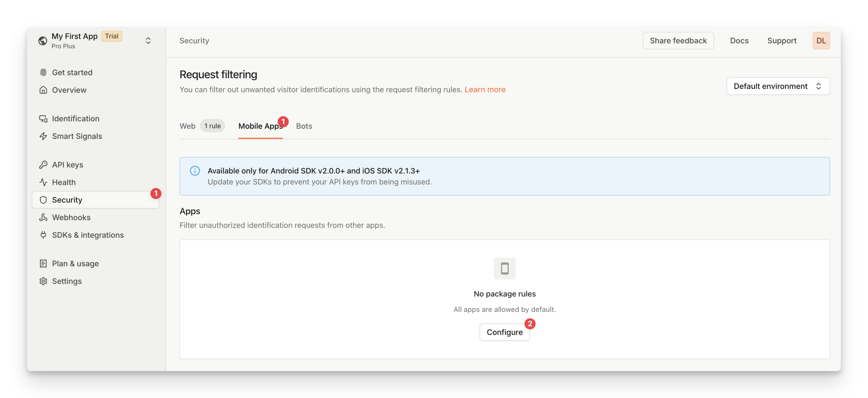Click the info icon in SDK banner
The height and width of the screenshot is (398, 868).
tap(195, 171)
